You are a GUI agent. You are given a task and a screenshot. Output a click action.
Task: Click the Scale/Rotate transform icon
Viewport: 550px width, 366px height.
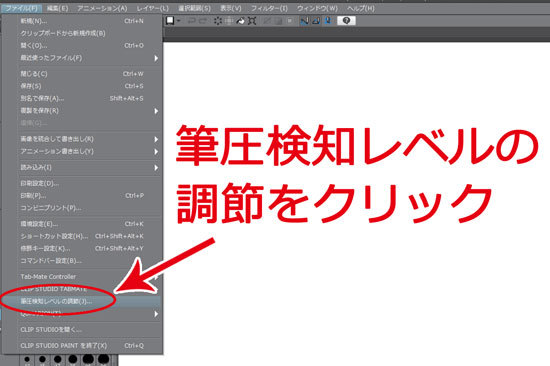click(252, 21)
